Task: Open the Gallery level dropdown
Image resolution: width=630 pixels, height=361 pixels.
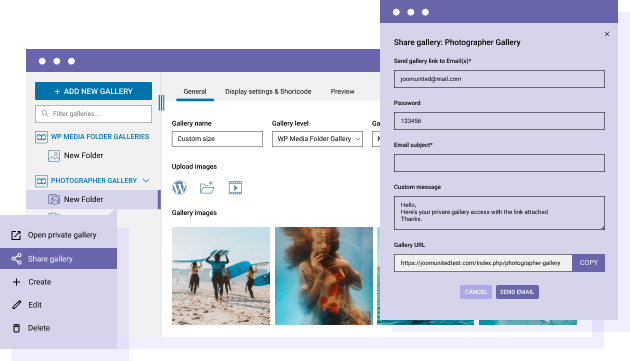Action: (x=317, y=139)
